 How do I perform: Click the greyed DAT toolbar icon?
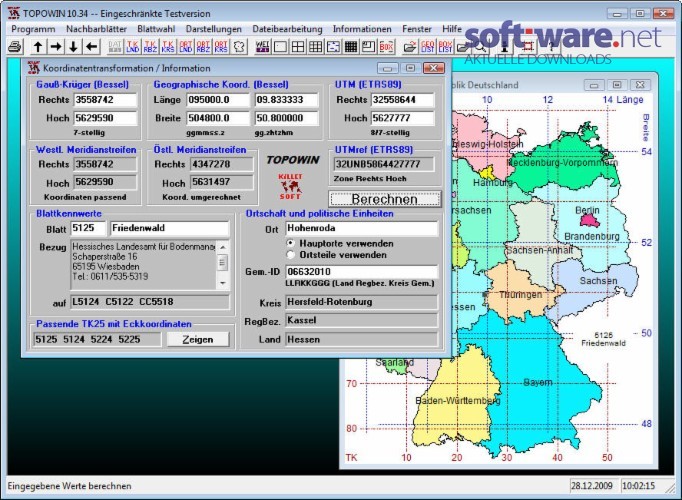[115, 47]
